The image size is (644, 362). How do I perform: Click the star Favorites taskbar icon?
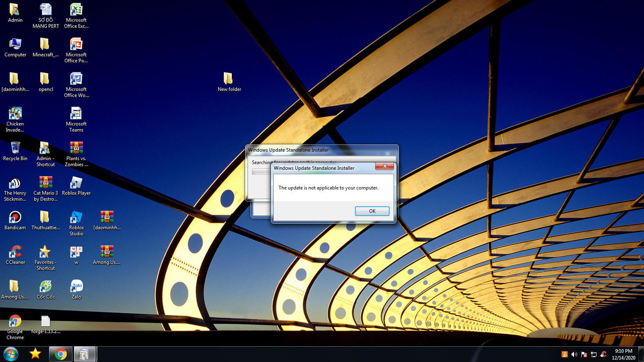[x=35, y=354]
